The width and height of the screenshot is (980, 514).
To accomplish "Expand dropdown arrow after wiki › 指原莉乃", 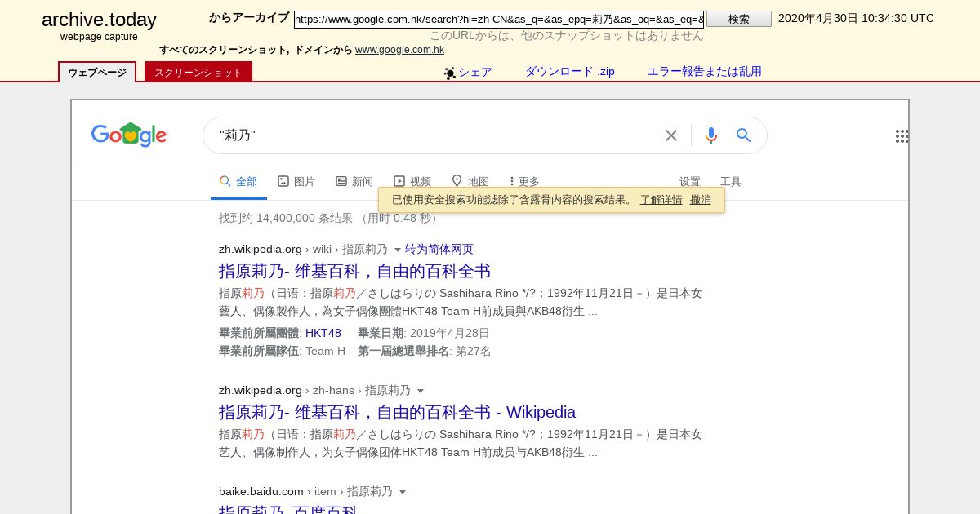I will tap(398, 250).
